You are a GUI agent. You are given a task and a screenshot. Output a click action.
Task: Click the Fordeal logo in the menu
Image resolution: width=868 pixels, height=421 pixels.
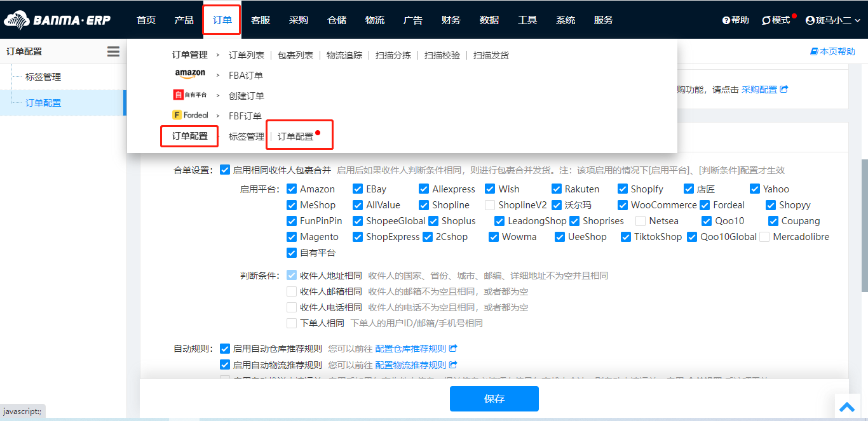tap(191, 116)
